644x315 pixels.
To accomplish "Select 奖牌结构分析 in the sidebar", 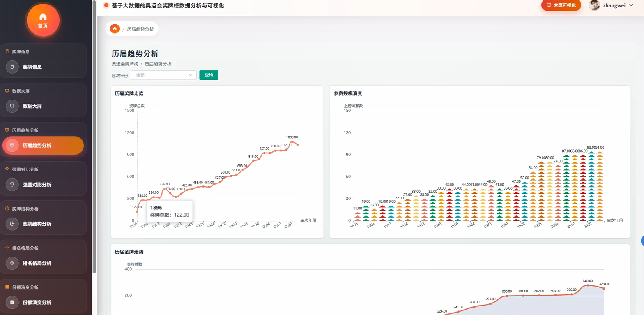I will [x=43, y=224].
